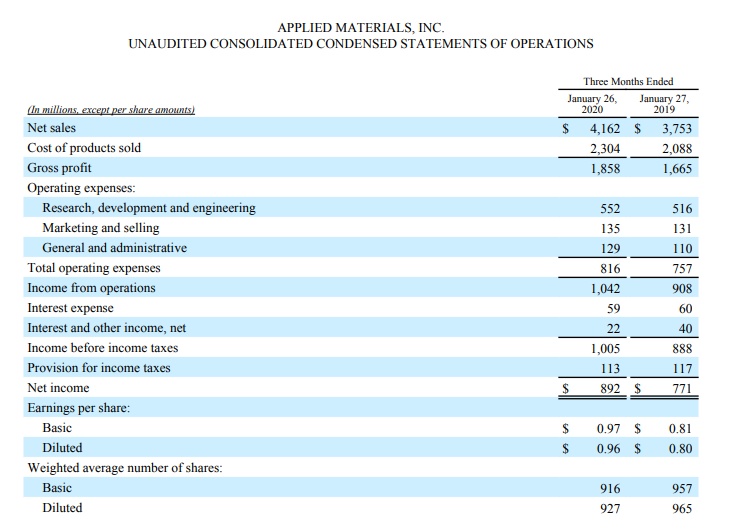Select marketing value 135

610,229
